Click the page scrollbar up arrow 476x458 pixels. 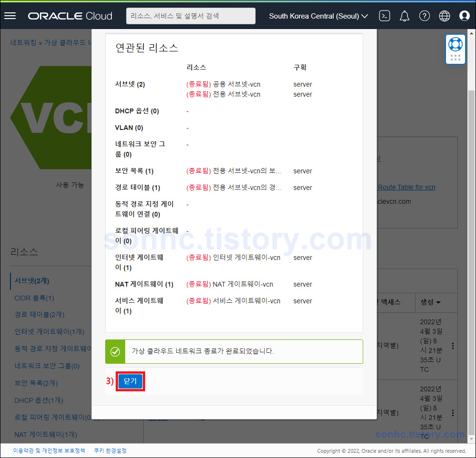471,33
